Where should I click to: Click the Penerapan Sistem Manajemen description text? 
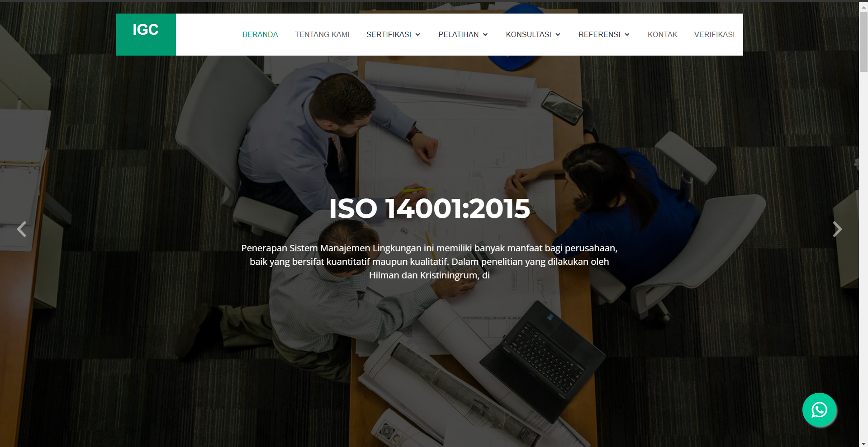coord(429,262)
